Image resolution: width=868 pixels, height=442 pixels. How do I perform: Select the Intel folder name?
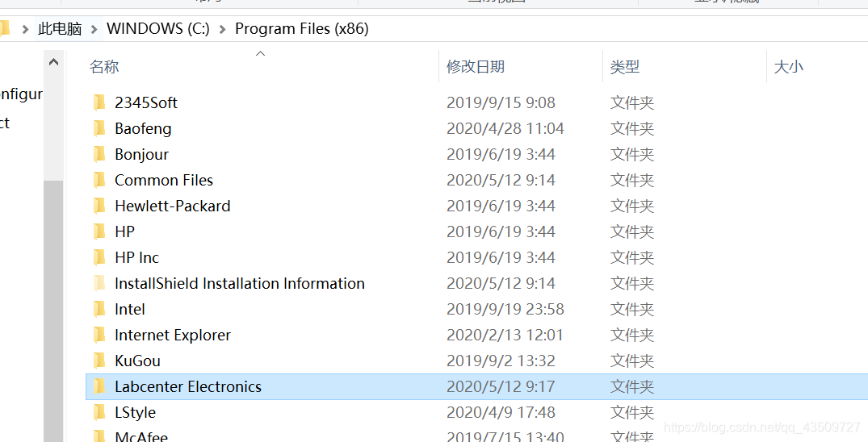coord(130,309)
